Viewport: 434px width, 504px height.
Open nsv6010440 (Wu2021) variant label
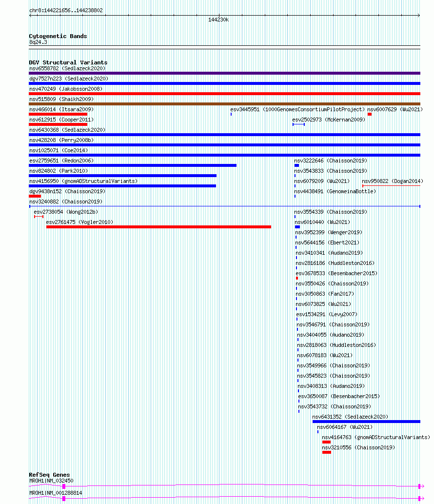322,222
